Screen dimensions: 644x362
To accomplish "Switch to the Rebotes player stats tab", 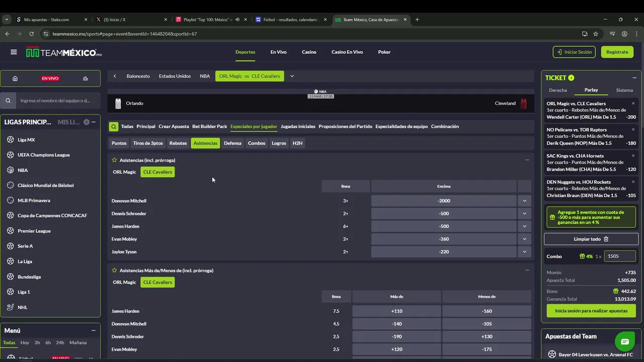I will click(x=178, y=143).
